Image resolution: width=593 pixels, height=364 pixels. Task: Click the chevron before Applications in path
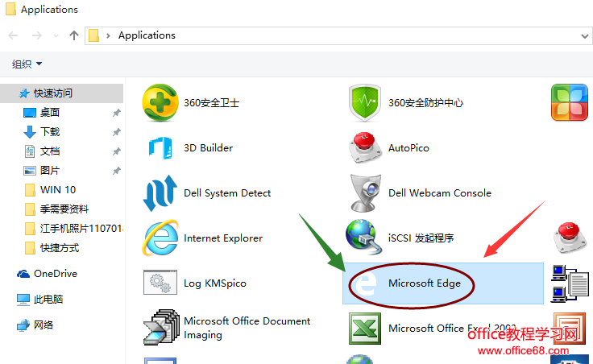click(108, 35)
